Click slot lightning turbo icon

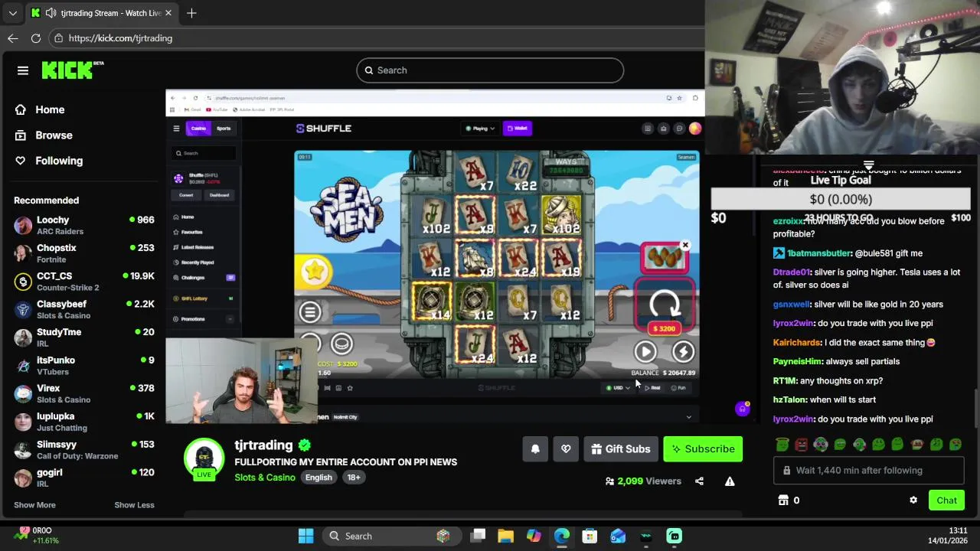click(x=683, y=351)
